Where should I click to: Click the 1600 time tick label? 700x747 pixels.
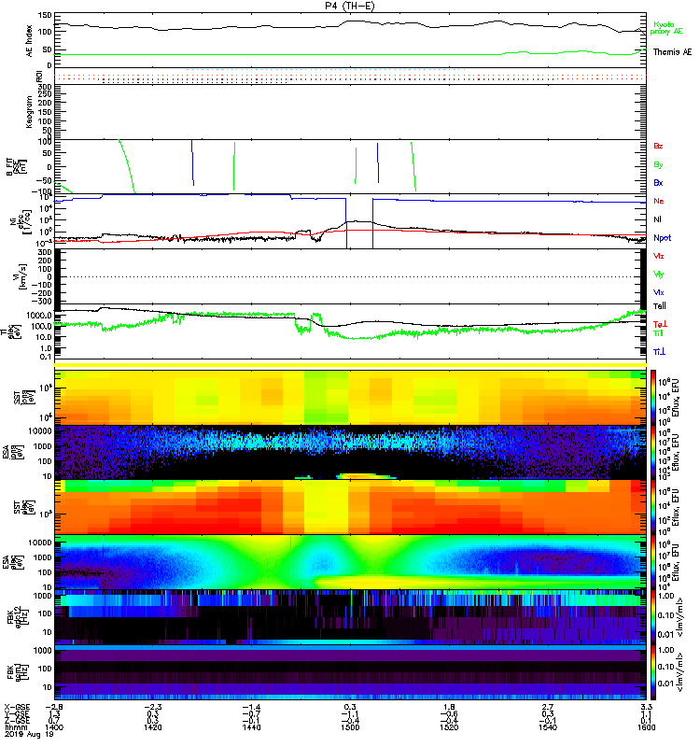click(647, 728)
